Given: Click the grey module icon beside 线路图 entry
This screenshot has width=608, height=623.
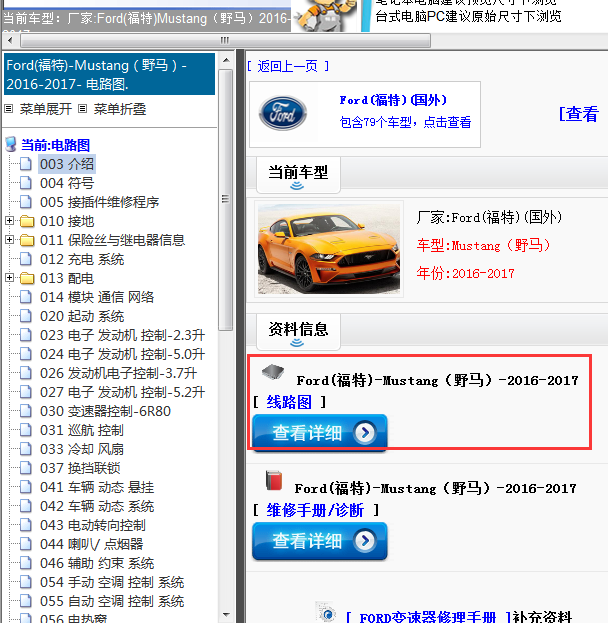Looking at the screenshot, I should pyautogui.click(x=273, y=372).
